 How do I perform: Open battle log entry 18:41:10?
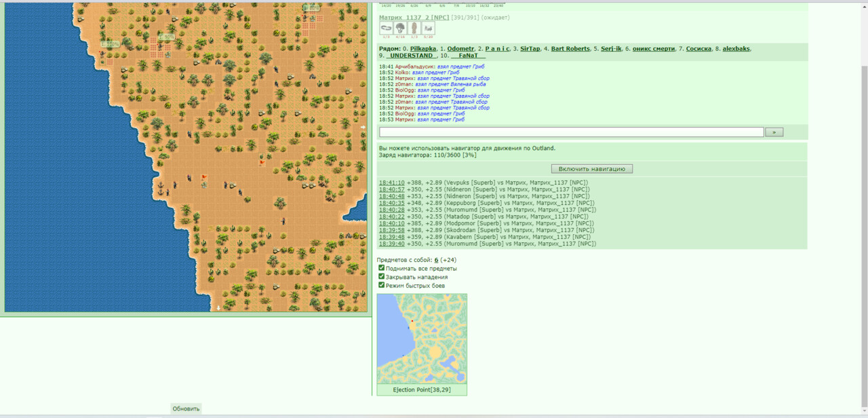pyautogui.click(x=391, y=183)
